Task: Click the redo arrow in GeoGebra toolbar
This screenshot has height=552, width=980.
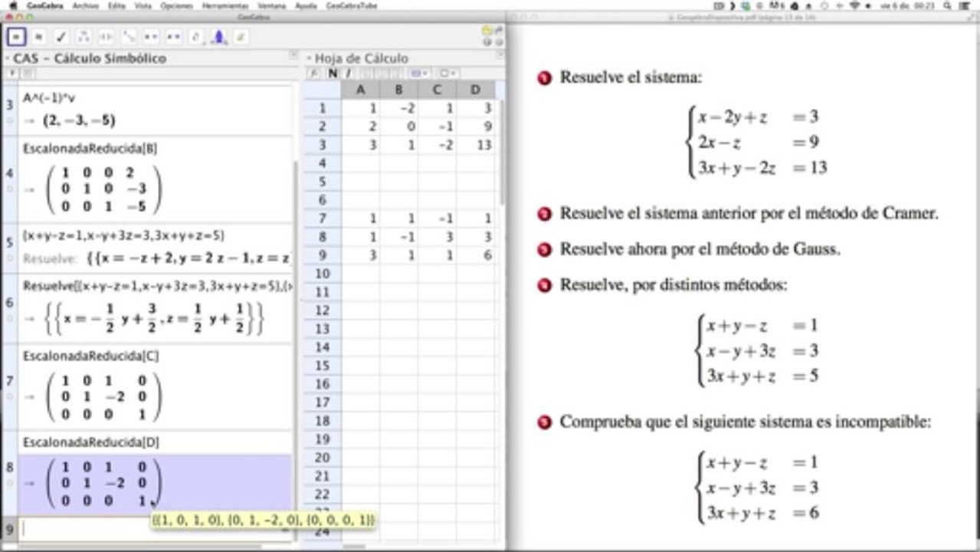Action: pyautogui.click(x=498, y=31)
